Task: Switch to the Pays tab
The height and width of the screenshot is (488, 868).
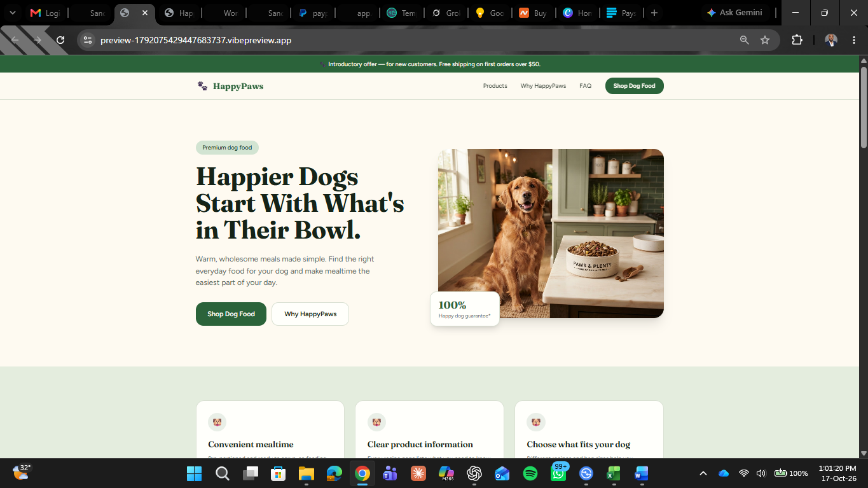Action: pos(621,13)
